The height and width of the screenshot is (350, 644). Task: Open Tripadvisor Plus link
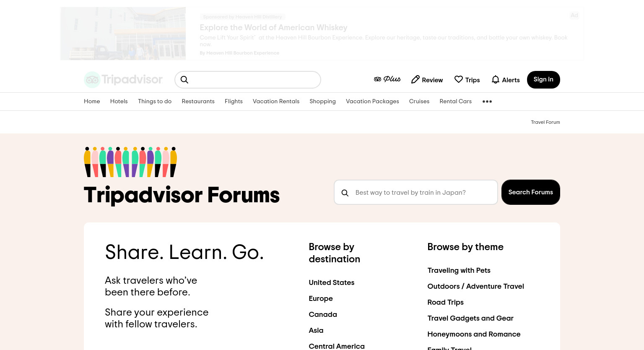(387, 79)
